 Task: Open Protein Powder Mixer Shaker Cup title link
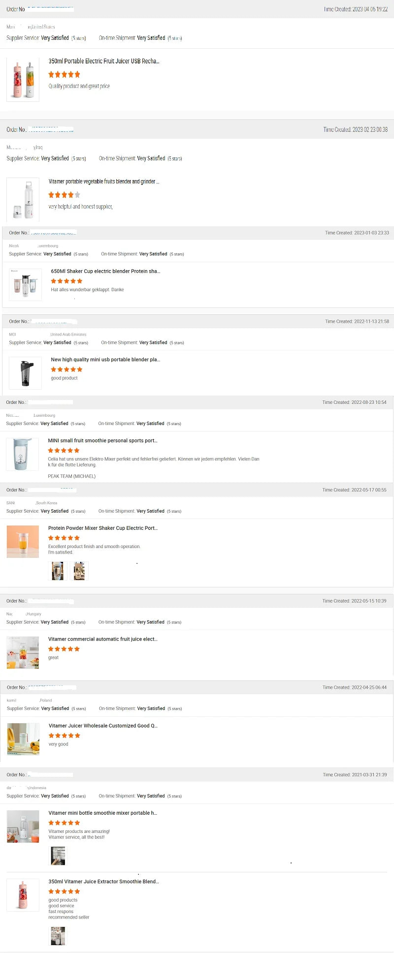pos(103,528)
